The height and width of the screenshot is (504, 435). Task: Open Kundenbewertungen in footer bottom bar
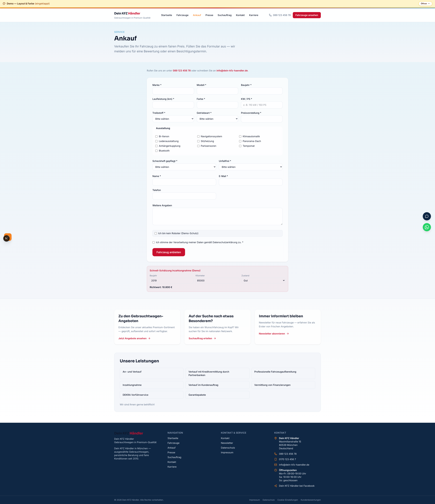(x=311, y=500)
